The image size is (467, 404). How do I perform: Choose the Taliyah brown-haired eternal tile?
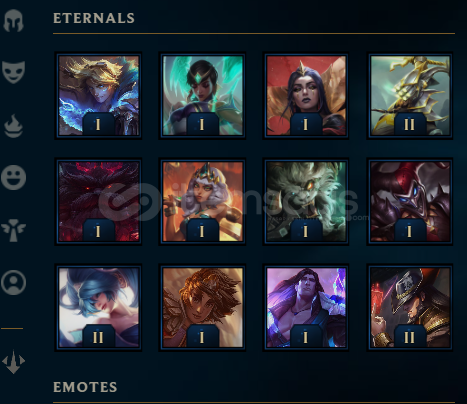tap(202, 307)
